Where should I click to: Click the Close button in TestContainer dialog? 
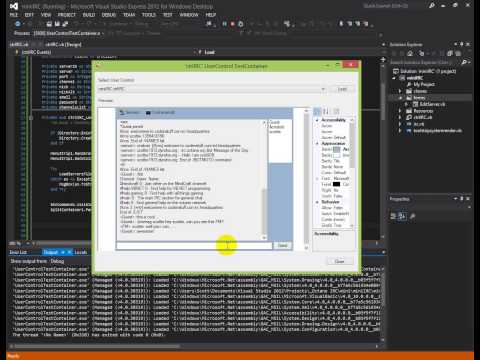(x=339, y=261)
